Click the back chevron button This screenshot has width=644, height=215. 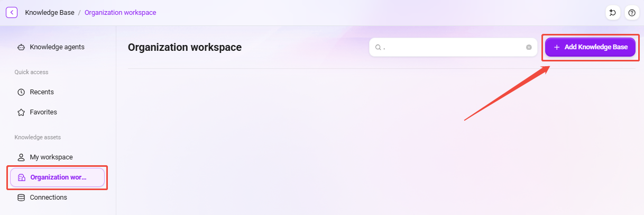(x=12, y=12)
